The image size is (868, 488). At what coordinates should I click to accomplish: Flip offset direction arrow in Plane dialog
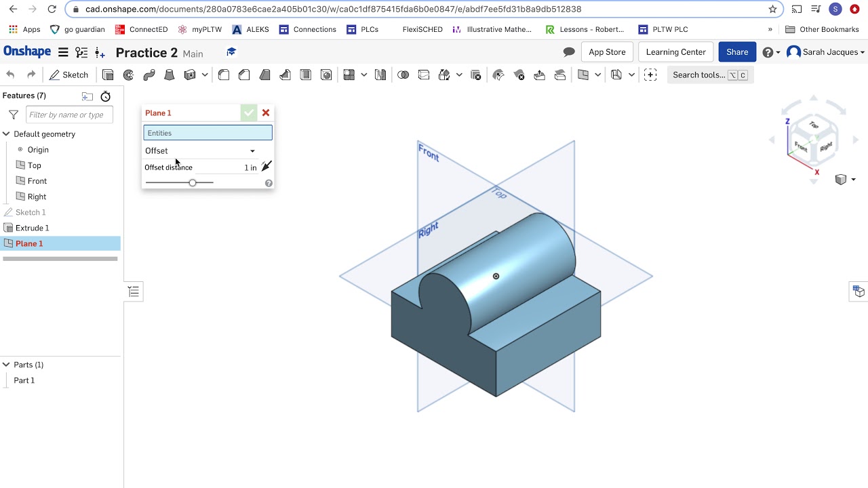[x=267, y=166]
